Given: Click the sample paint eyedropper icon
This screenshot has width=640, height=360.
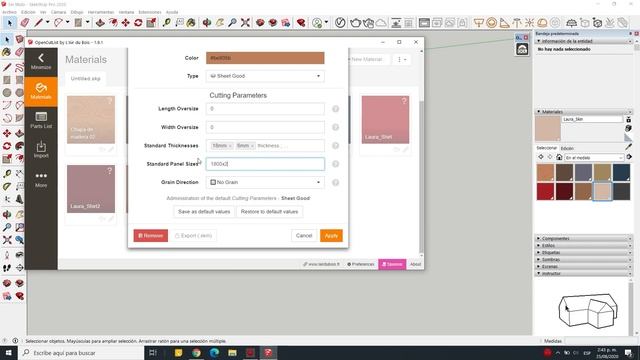Looking at the screenshot, I should [x=629, y=146].
